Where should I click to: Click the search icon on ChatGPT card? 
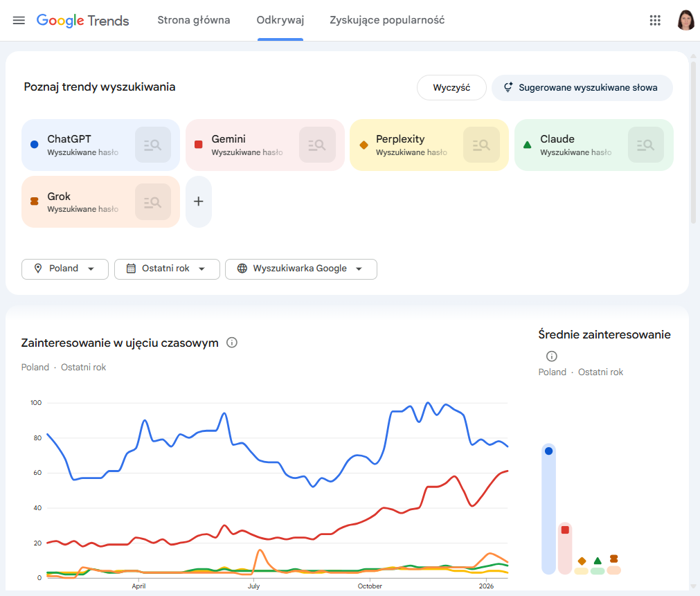point(153,145)
